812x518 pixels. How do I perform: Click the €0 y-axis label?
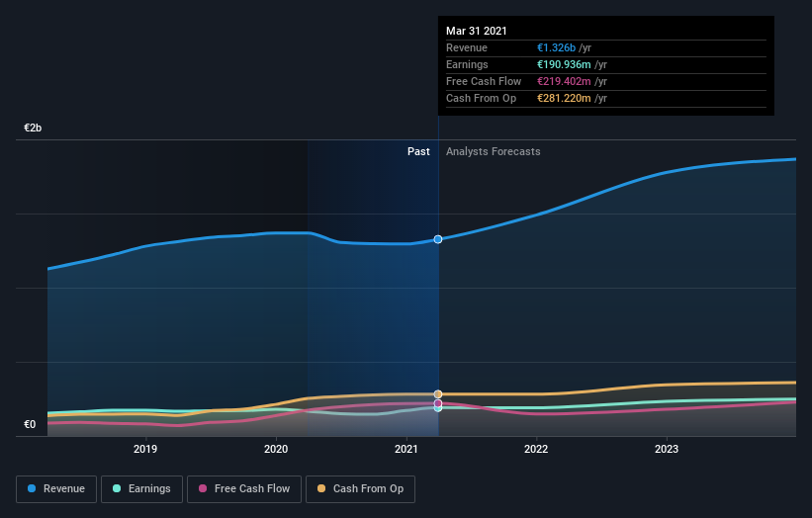pos(30,424)
